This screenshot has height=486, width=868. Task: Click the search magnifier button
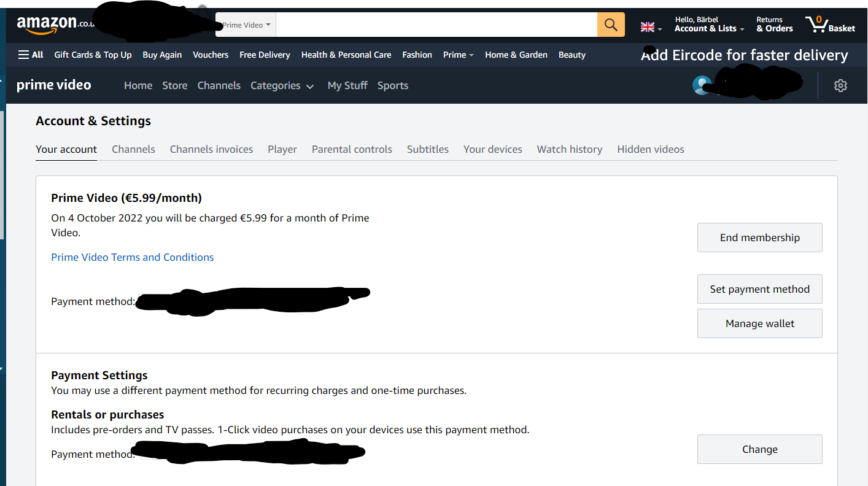click(610, 25)
